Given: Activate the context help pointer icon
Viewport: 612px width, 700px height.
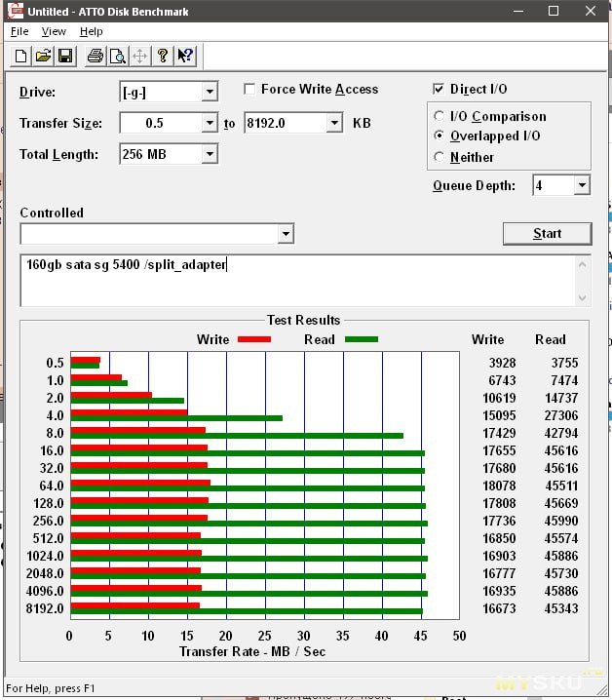Looking at the screenshot, I should coord(185,56).
